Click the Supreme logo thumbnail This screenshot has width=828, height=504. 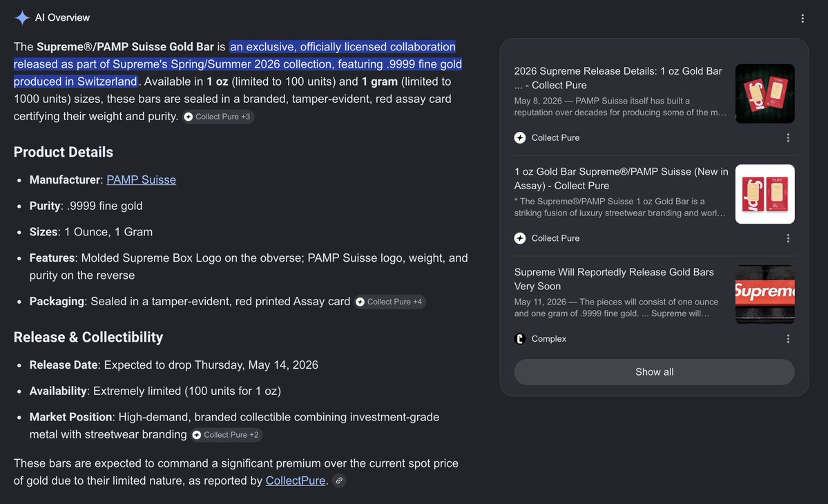764,295
